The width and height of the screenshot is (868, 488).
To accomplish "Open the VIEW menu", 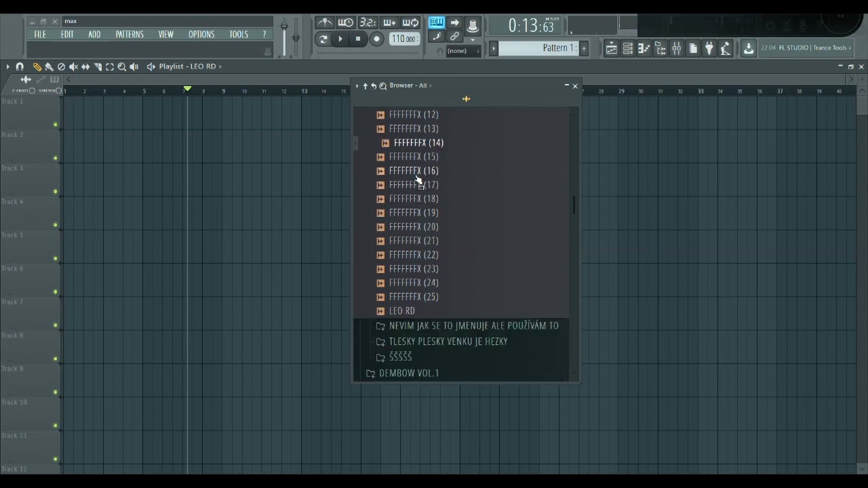I will pyautogui.click(x=166, y=35).
